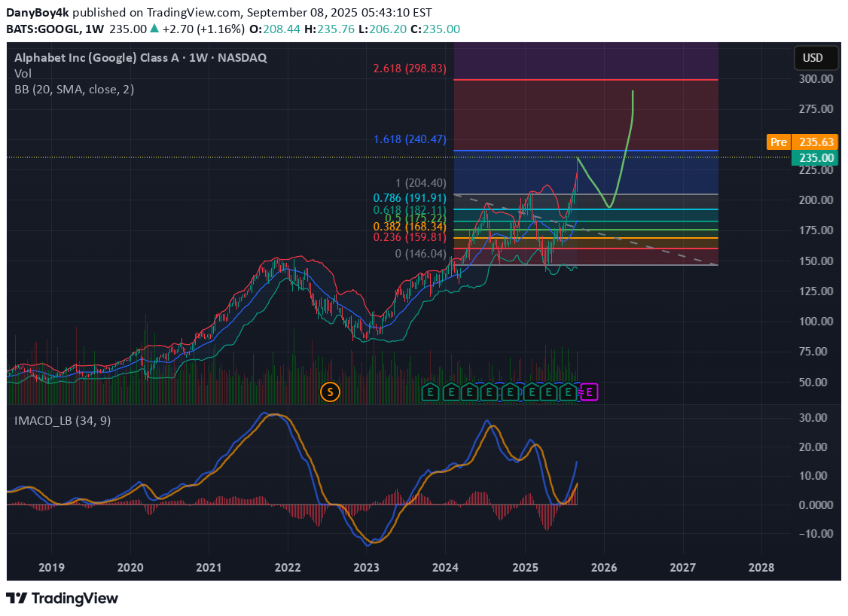The image size is (848, 616).
Task: Select the red 2.618 Fibonacci level line
Action: coord(586,80)
